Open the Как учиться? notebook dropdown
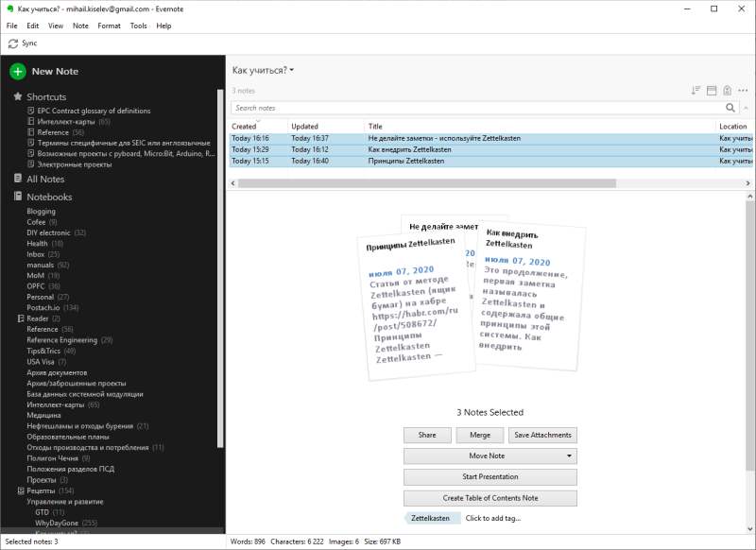Image resolution: width=756 pixels, height=550 pixels. tap(263, 70)
